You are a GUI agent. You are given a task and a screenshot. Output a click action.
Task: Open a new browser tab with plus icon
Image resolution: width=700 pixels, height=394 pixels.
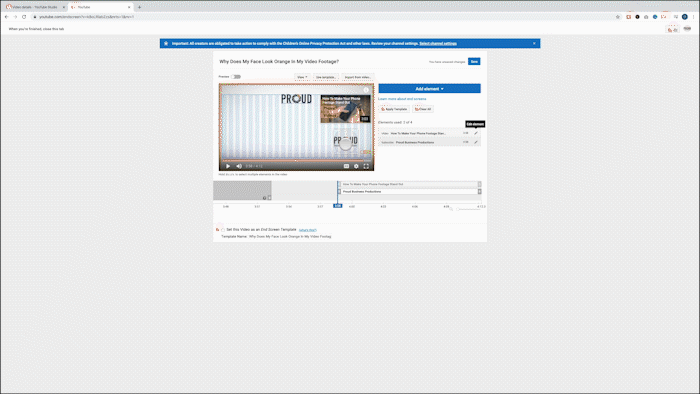click(x=139, y=7)
